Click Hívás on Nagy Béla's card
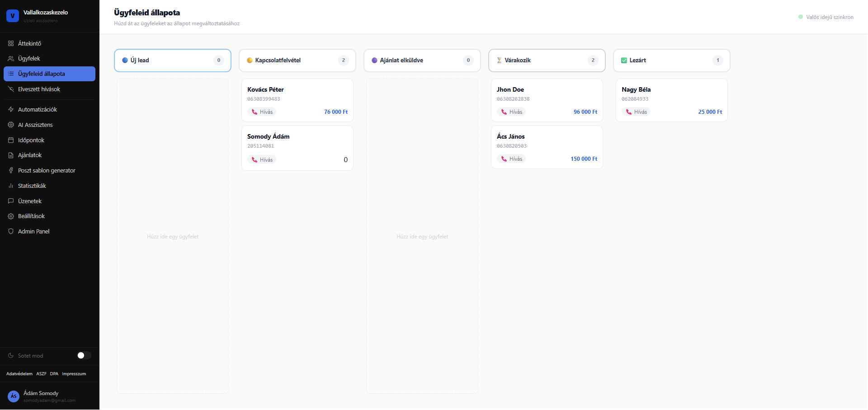The width and height of the screenshot is (868, 410). click(x=636, y=112)
